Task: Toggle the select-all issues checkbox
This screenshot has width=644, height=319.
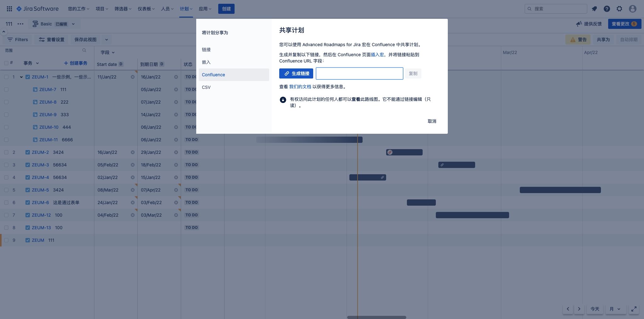Action: (x=6, y=63)
